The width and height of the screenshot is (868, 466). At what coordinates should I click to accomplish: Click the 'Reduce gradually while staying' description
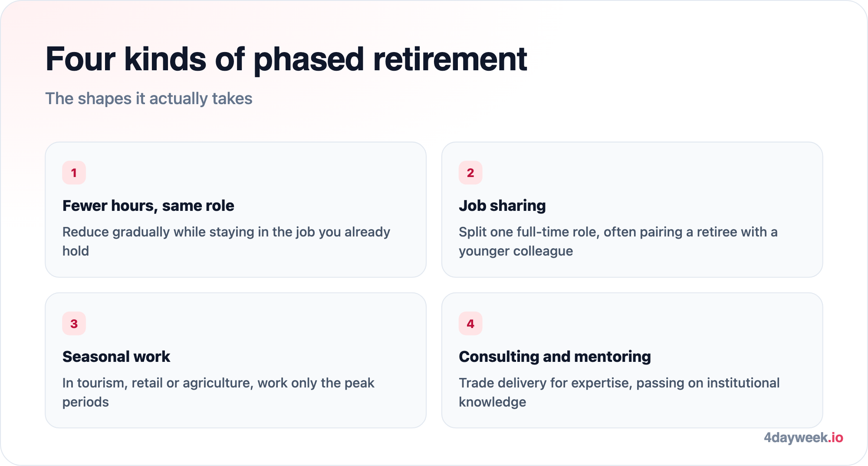pos(226,241)
